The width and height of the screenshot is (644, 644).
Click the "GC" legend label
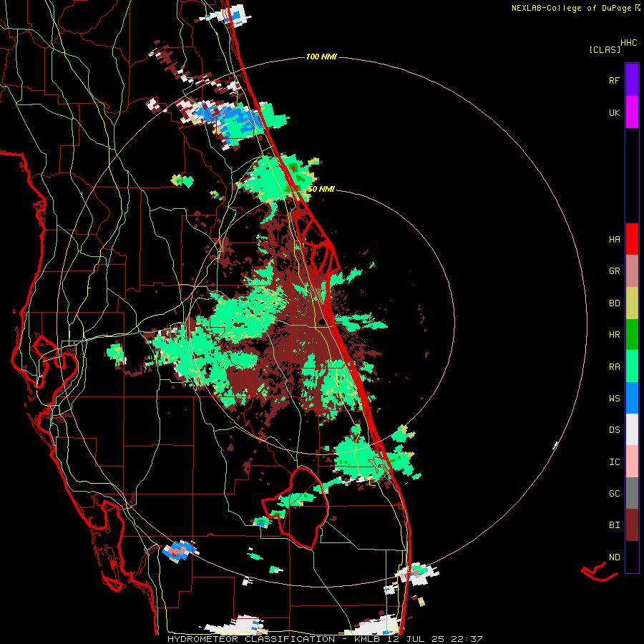(x=614, y=494)
